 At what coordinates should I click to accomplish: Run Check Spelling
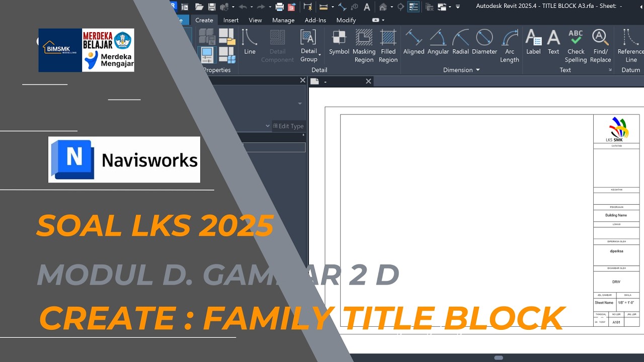point(576,46)
